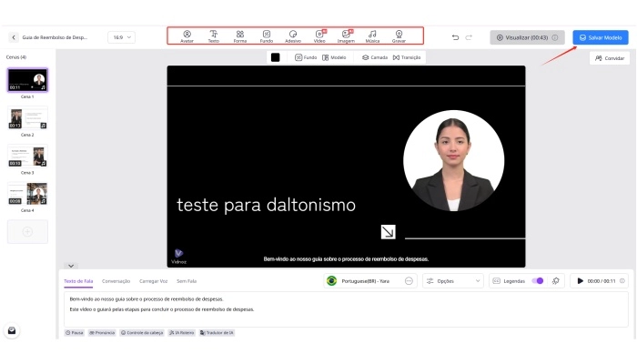Insert a Pausa in the script
The image size is (637, 364).
[75, 333]
